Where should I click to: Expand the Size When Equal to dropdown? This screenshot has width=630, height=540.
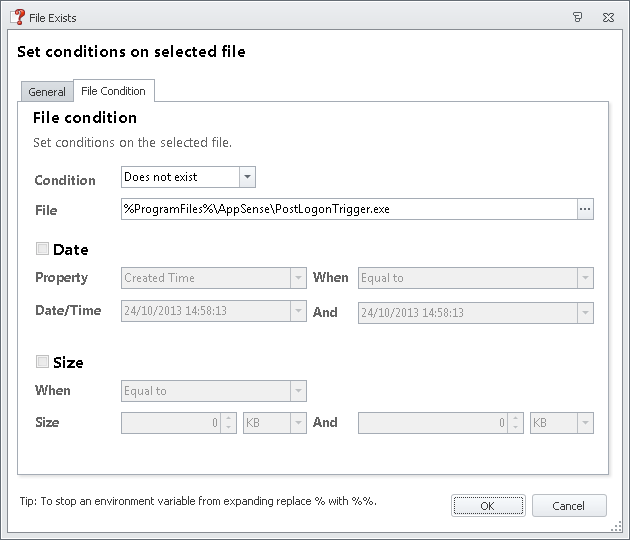tap(298, 391)
